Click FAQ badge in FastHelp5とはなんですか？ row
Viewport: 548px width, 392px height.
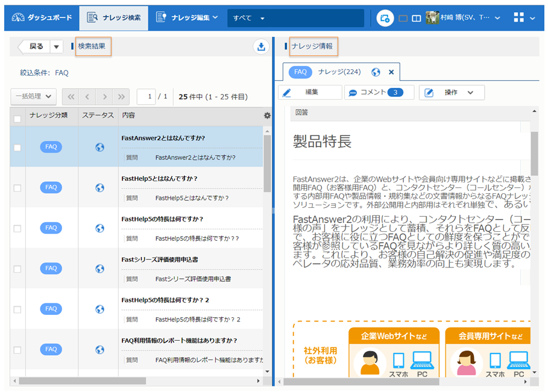(x=51, y=187)
